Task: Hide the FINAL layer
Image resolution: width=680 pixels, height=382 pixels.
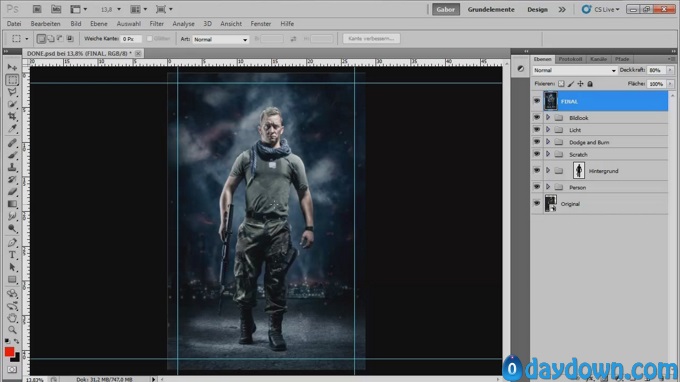Action: tap(537, 101)
